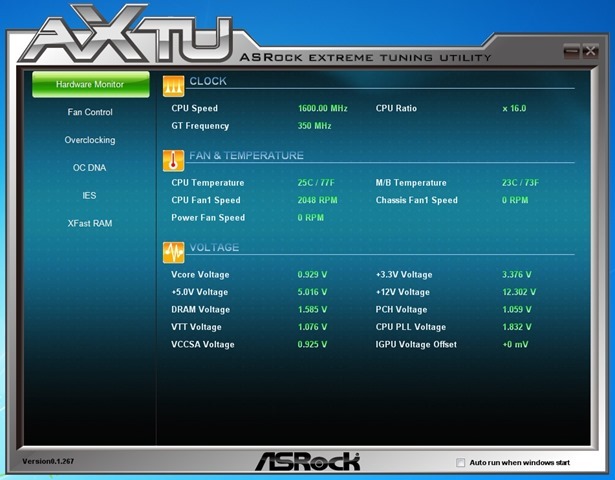
Task: Click the DRAM Voltage label
Action: point(200,309)
